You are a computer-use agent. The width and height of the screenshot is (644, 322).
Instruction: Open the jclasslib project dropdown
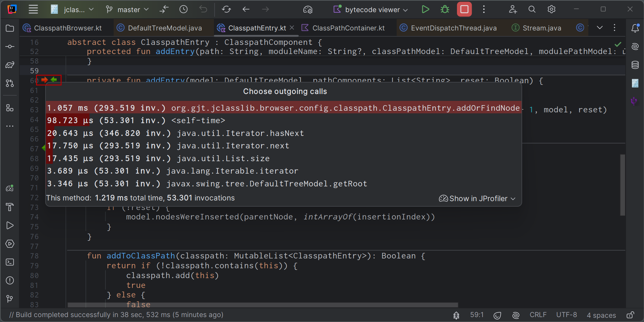coord(72,9)
